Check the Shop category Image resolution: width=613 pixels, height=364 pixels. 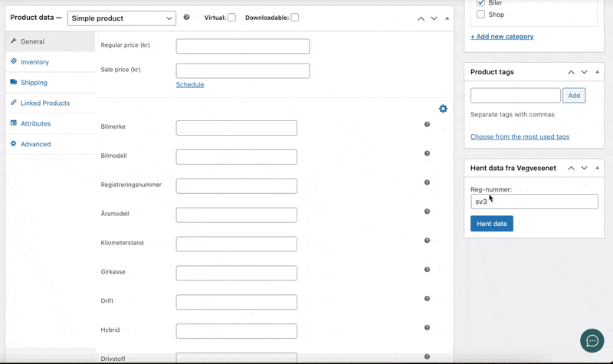point(481,14)
